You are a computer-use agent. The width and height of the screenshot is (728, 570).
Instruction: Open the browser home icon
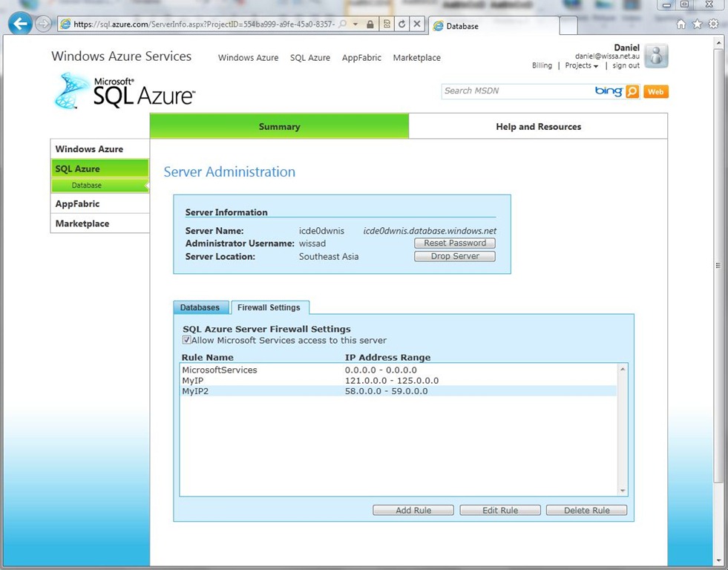[681, 24]
